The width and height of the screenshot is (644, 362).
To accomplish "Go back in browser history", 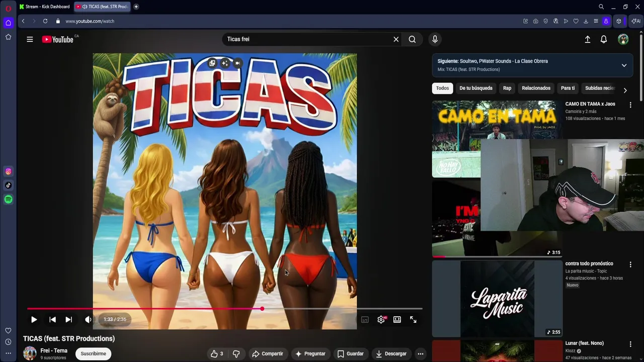I will pyautogui.click(x=23, y=21).
